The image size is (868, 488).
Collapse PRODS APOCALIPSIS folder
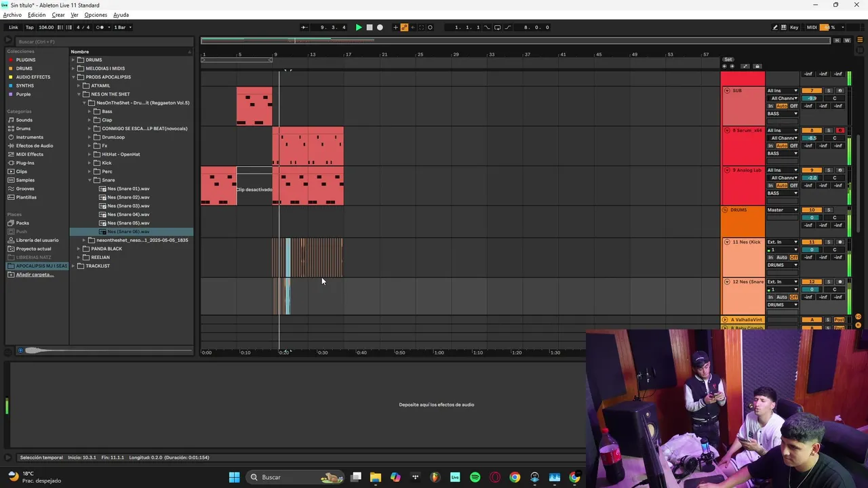click(73, 77)
